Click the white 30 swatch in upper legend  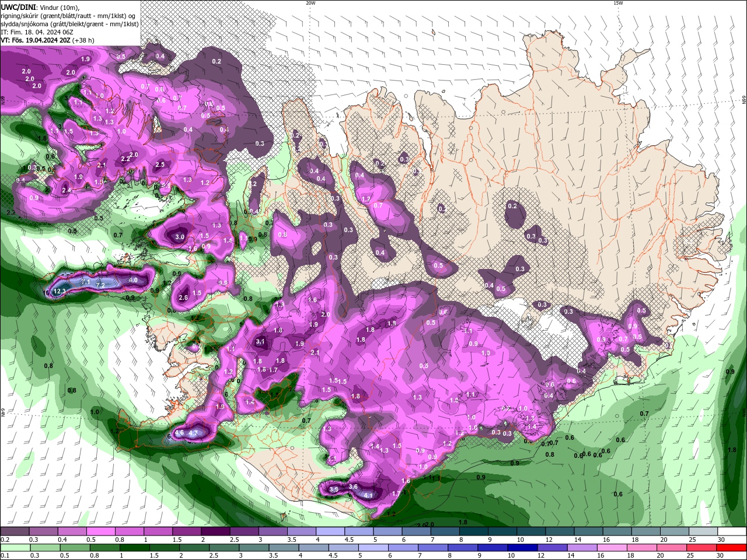(732, 531)
